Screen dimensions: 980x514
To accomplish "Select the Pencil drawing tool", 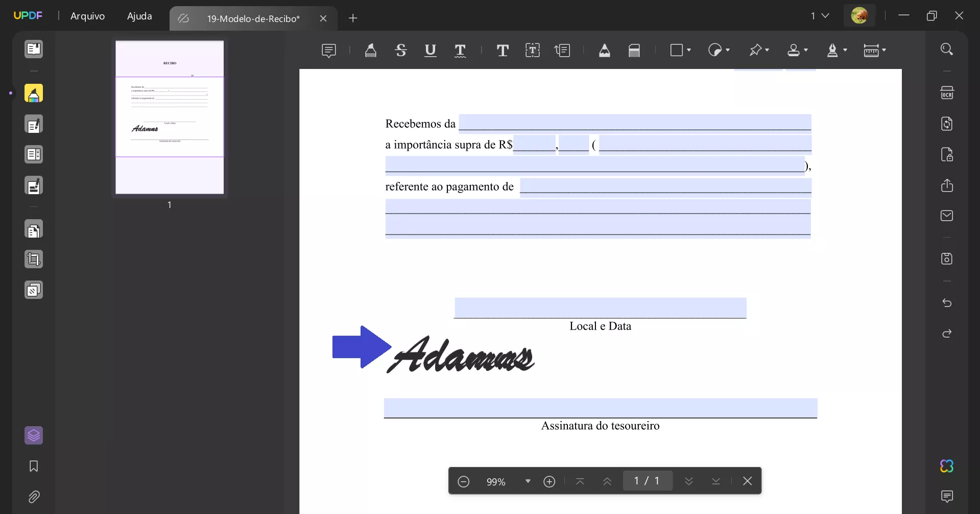I will [605, 50].
